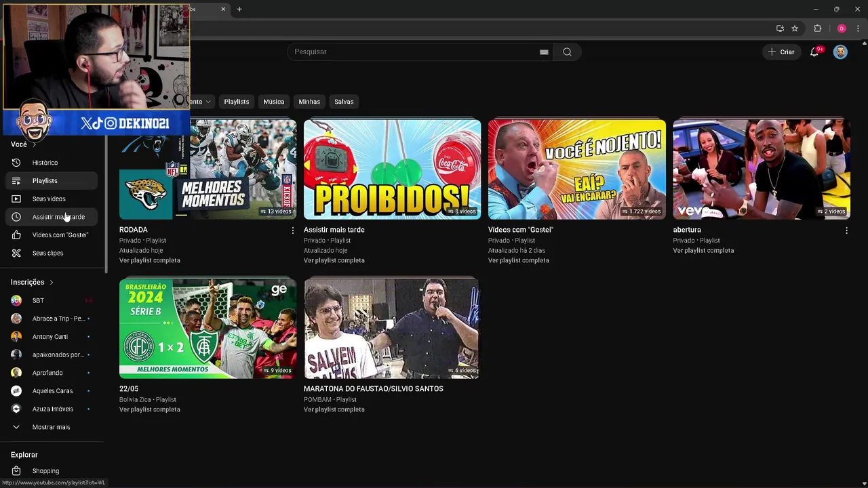Click the 22/05 playlist title

tap(129, 389)
